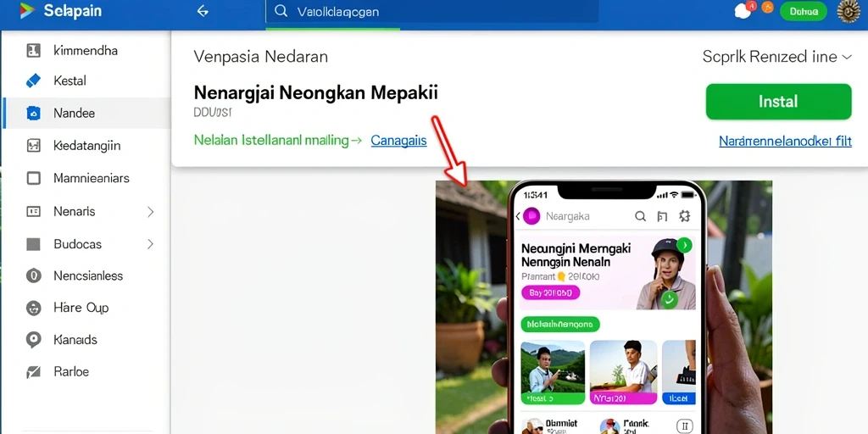Click the card icon beside Nenaris
Viewport: 868px width, 434px height.
tap(33, 211)
